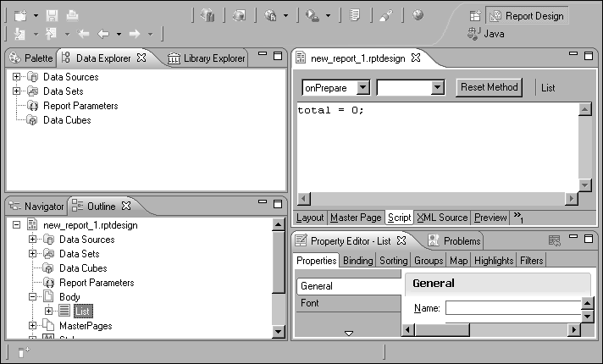603x364 pixels.
Task: Click the globe icon in top toolbar
Action: (418, 15)
